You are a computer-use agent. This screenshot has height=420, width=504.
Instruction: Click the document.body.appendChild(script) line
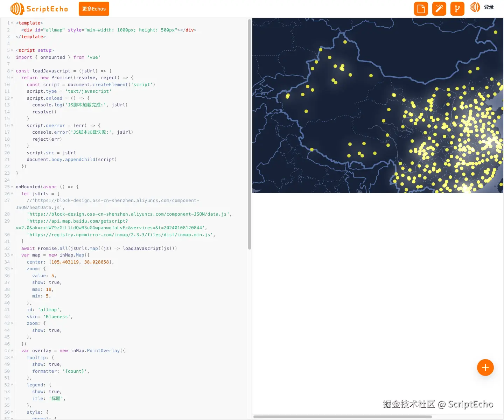click(x=72, y=160)
